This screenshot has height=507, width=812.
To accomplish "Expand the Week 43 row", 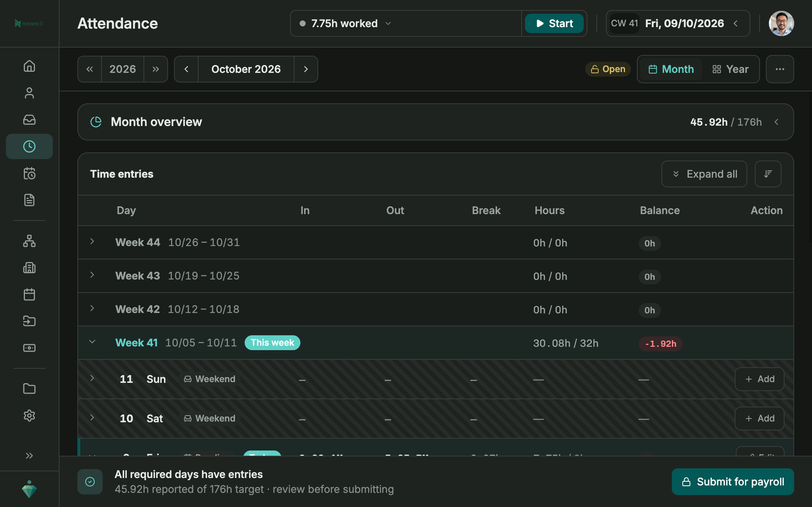I will 92,275.
